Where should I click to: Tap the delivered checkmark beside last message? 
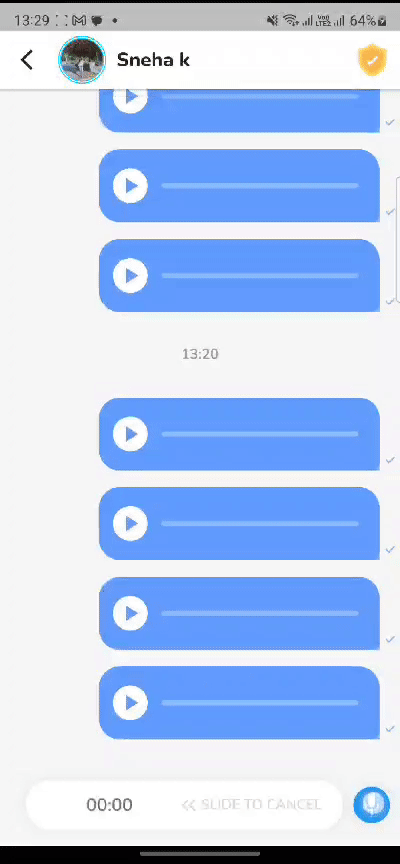pos(390,728)
